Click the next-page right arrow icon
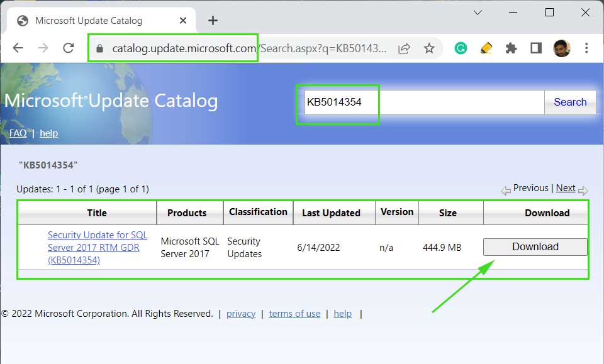 [583, 190]
